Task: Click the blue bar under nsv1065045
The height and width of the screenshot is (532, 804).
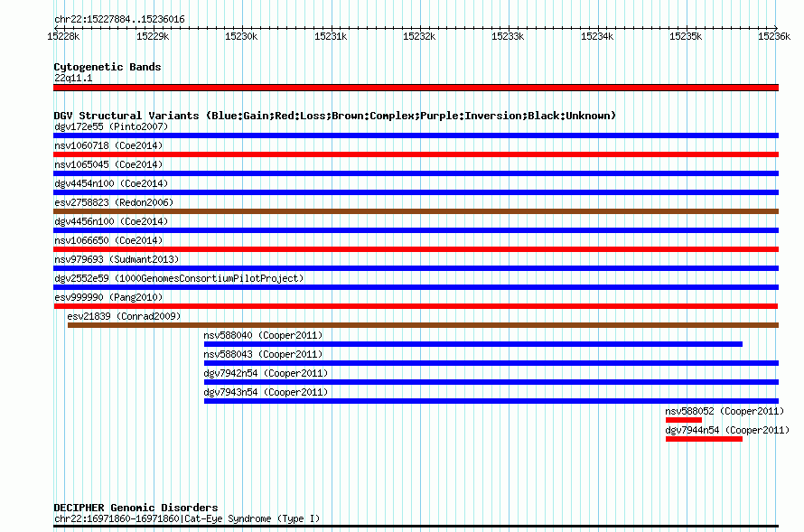Action: coord(416,173)
